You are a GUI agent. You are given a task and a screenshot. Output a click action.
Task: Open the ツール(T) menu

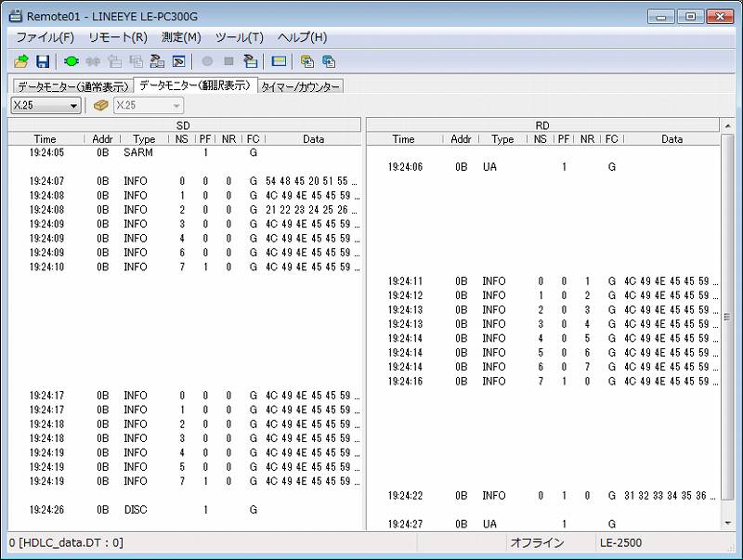click(x=239, y=37)
